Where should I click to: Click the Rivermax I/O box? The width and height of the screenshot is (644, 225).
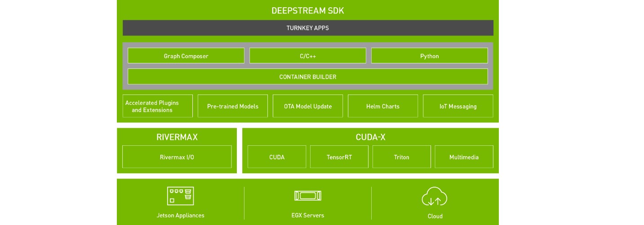(177, 157)
